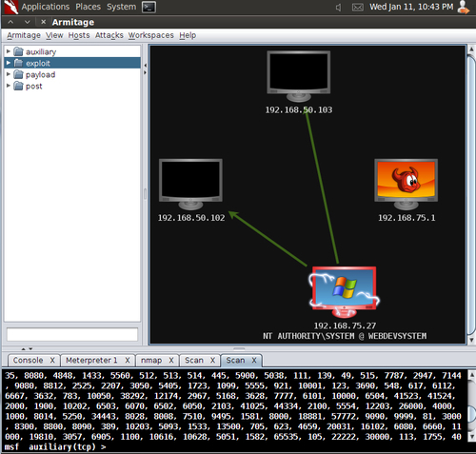Open the Workspaces menu
This screenshot has width=476, height=454.
click(x=151, y=35)
